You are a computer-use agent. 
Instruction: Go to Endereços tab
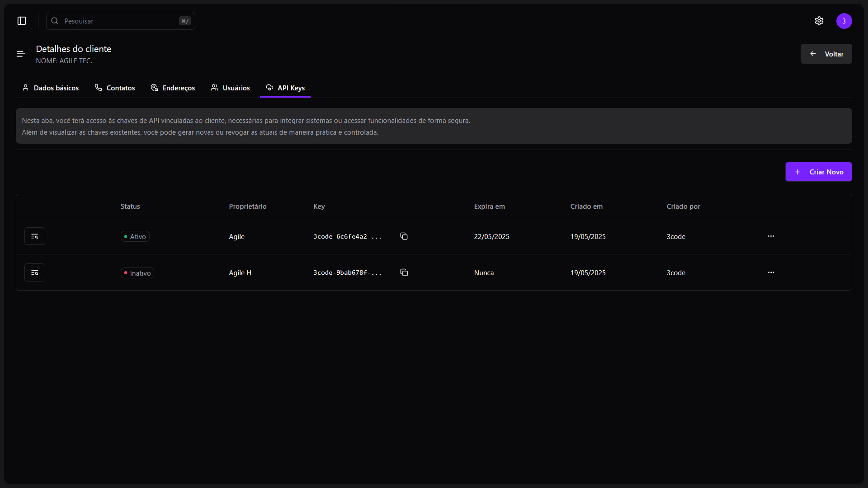tap(173, 88)
